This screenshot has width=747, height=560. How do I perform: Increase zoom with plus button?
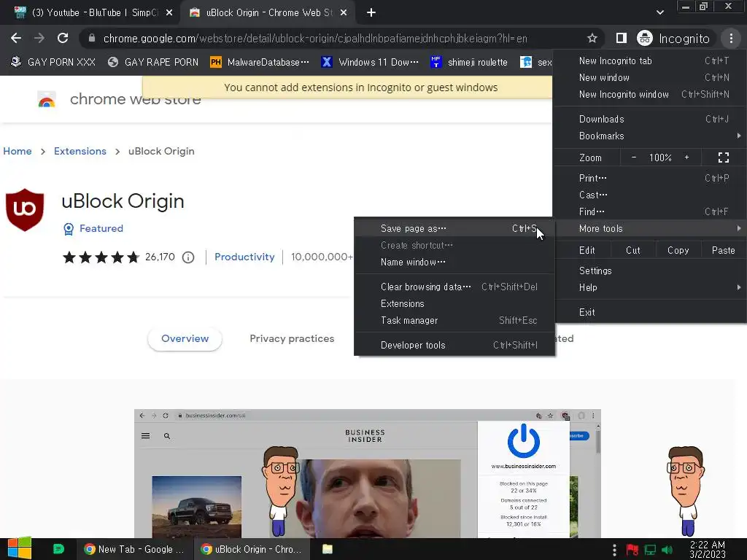pyautogui.click(x=686, y=157)
